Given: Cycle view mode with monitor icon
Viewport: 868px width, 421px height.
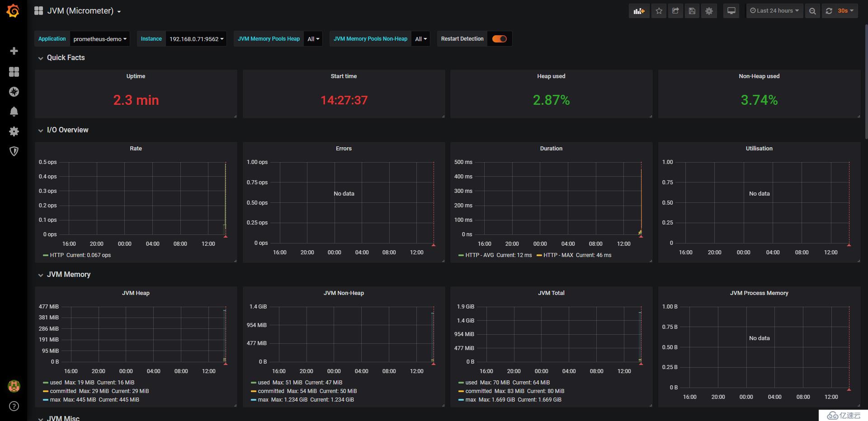Looking at the screenshot, I should [x=731, y=11].
